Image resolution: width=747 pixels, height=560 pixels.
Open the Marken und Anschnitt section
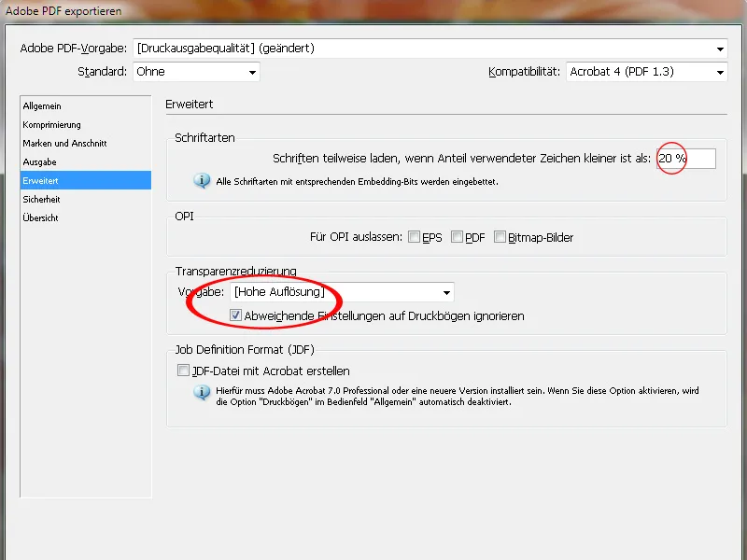coord(65,143)
